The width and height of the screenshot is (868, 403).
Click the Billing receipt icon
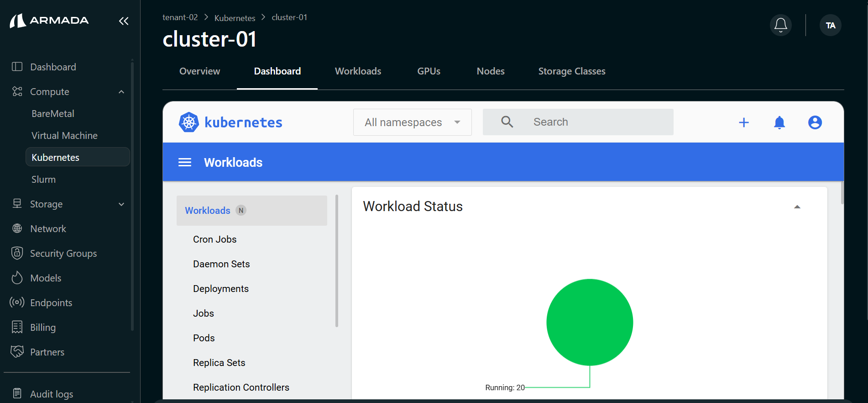[17, 327]
